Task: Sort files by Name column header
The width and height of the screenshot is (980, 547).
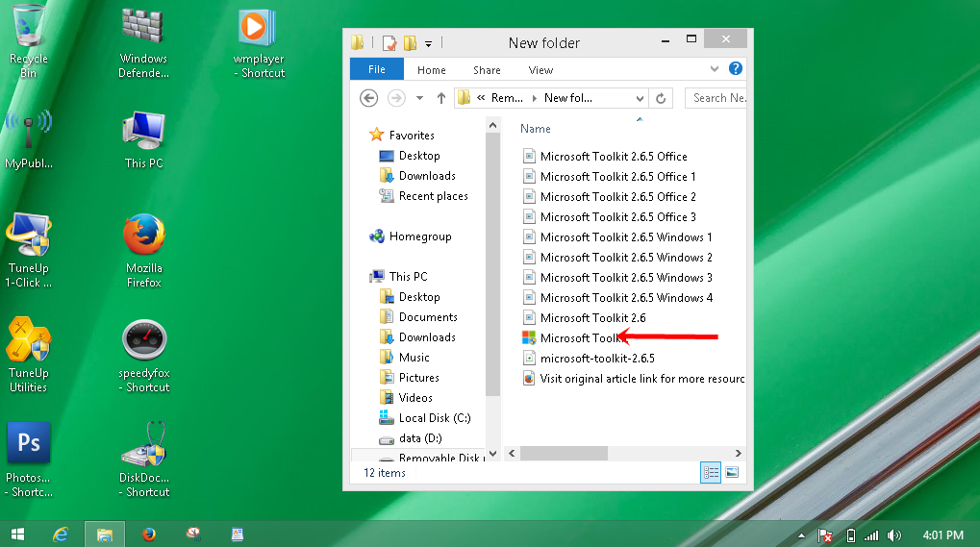Action: pos(536,129)
